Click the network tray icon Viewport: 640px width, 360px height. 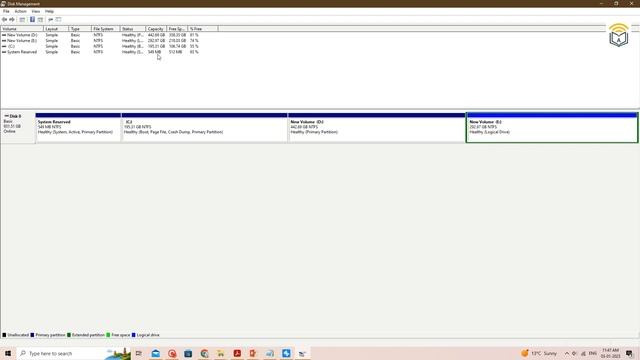point(583,353)
